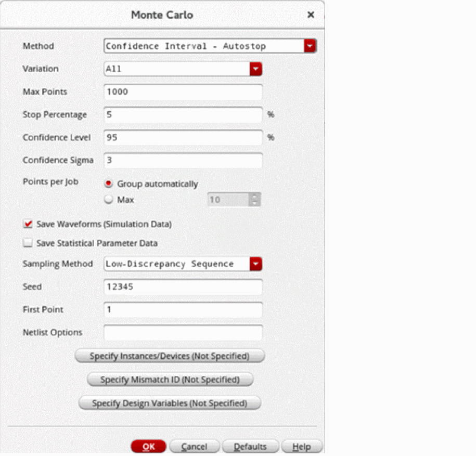Open the Method dropdown arrow
The image size is (476, 456).
[x=310, y=46]
